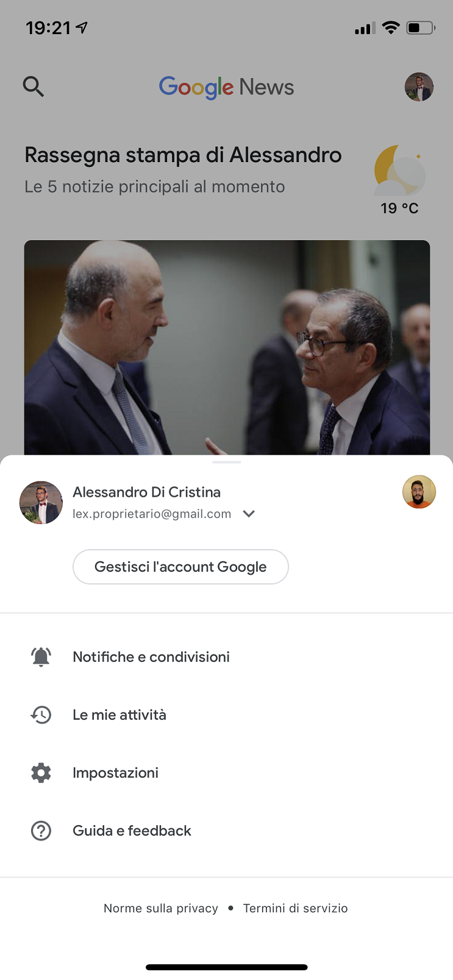This screenshot has height=980, width=453.
Task: Open Impostazioni menu entry
Action: 116,773
